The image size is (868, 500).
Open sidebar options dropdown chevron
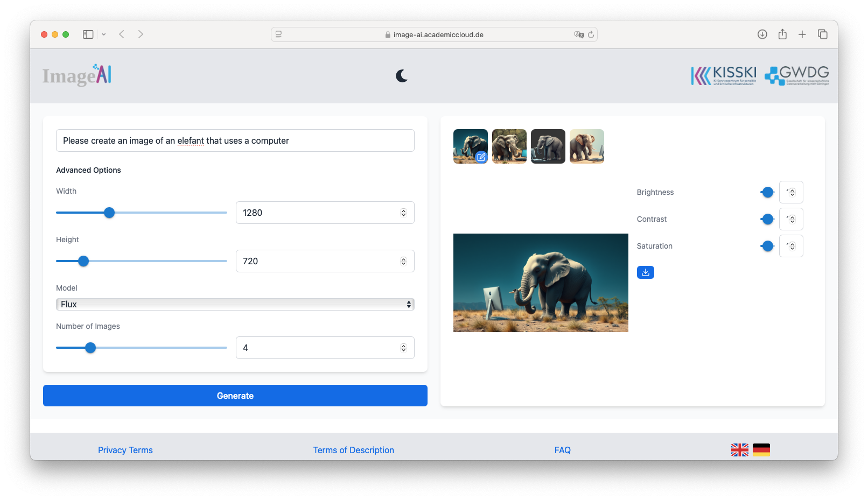(104, 34)
